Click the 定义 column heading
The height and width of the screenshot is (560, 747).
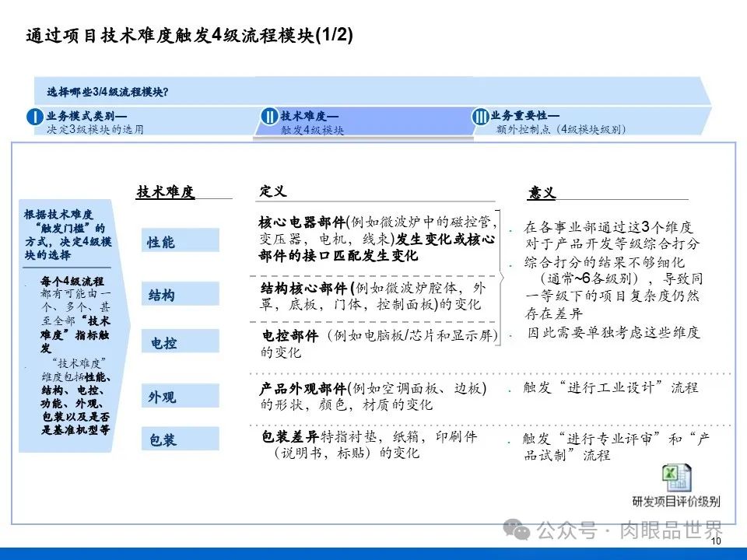(273, 191)
